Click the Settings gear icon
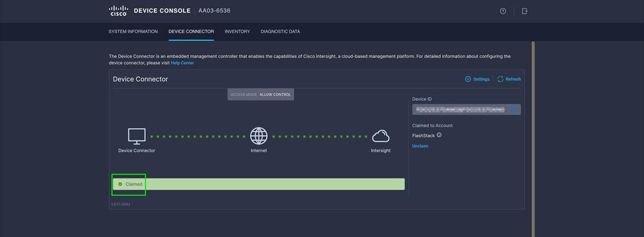 (468, 79)
